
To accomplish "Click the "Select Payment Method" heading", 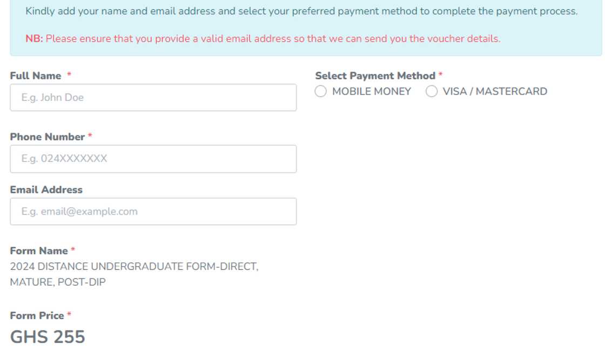I will [375, 76].
